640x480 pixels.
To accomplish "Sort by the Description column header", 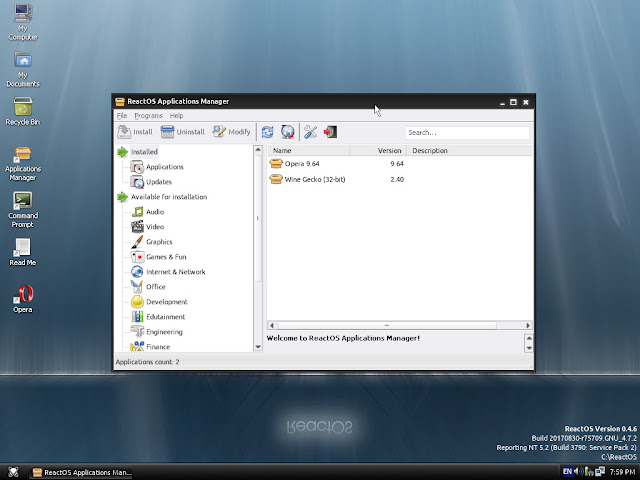I will point(469,151).
